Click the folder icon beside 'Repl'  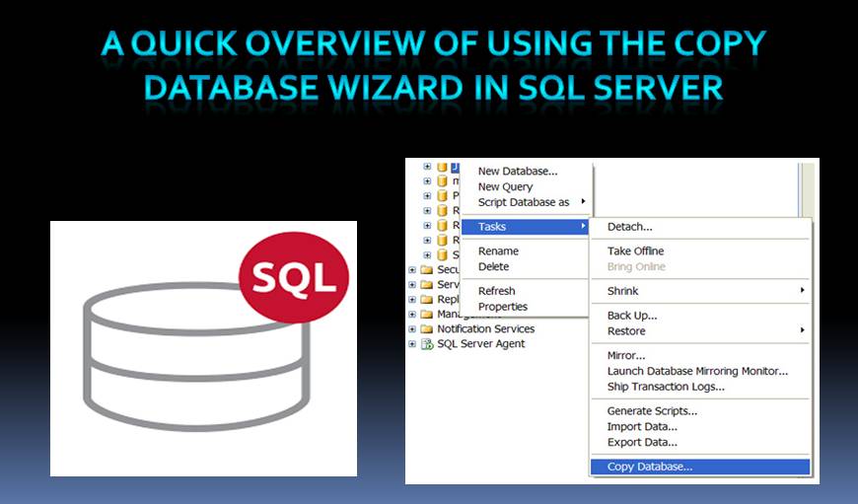point(426,299)
